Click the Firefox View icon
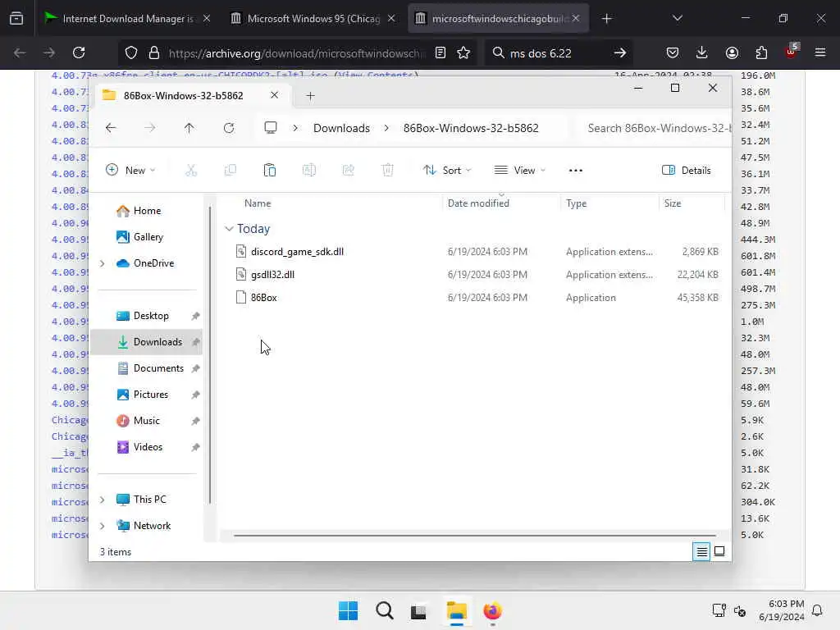The width and height of the screenshot is (840, 630). (x=16, y=18)
